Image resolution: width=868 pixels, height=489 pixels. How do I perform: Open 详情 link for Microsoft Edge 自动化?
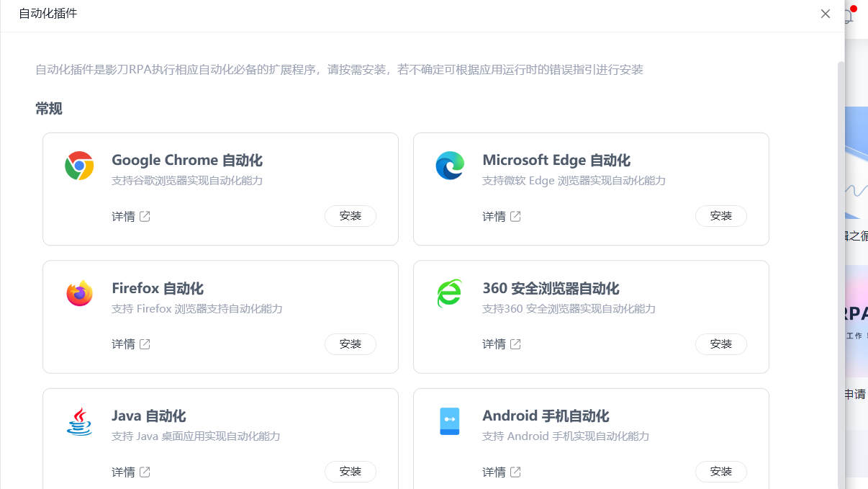tap(494, 216)
